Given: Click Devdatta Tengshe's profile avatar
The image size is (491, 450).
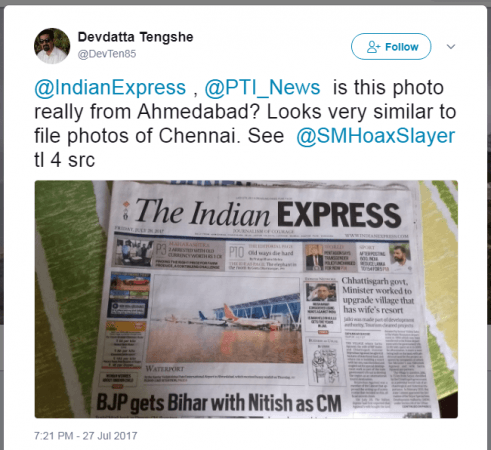Looking at the screenshot, I should click(52, 46).
